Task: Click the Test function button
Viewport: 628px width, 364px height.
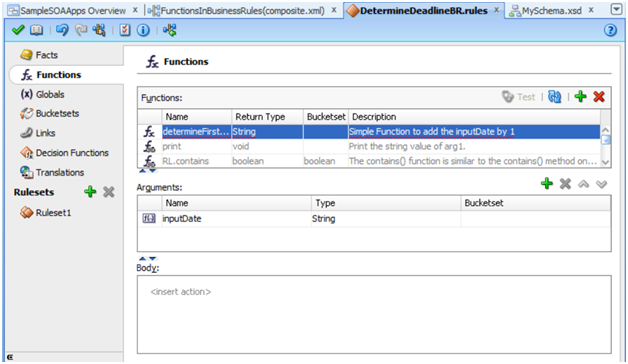Action: point(519,97)
